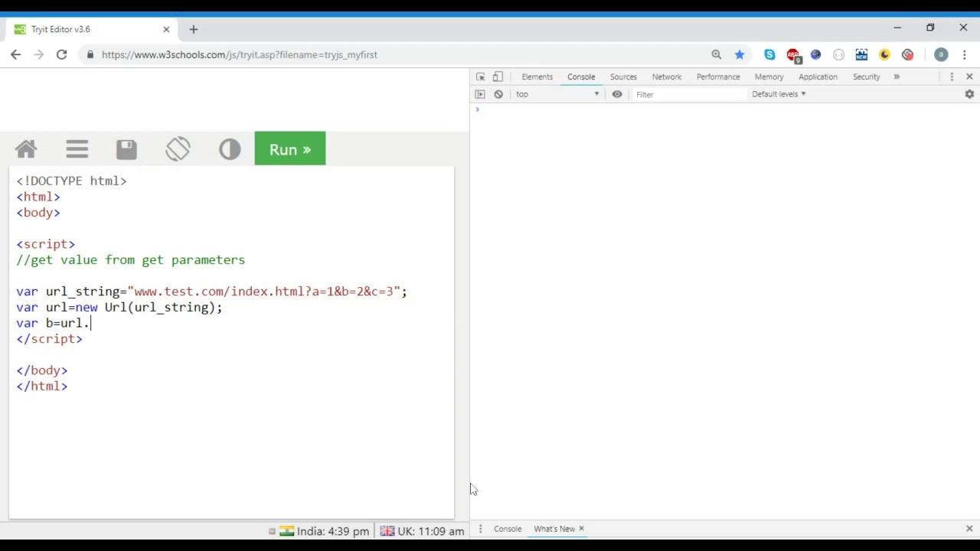The image size is (980, 551).
Task: Click the save code floppy icon
Action: [126, 149]
